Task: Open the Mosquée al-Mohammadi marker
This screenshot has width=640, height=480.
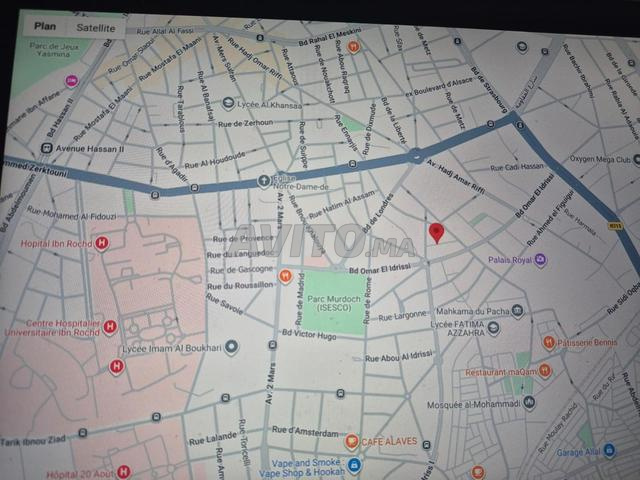Action: click(x=529, y=402)
